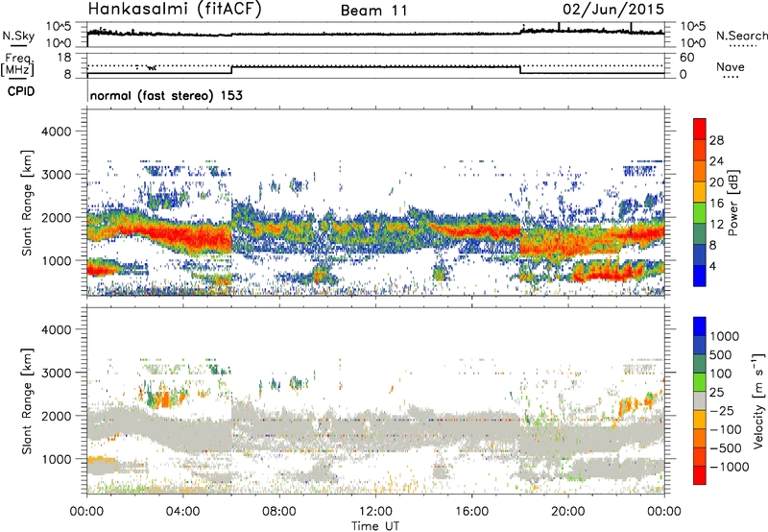Click the blue bottom of the Power color bar
The width and height of the screenshot is (768, 532).
click(700, 276)
